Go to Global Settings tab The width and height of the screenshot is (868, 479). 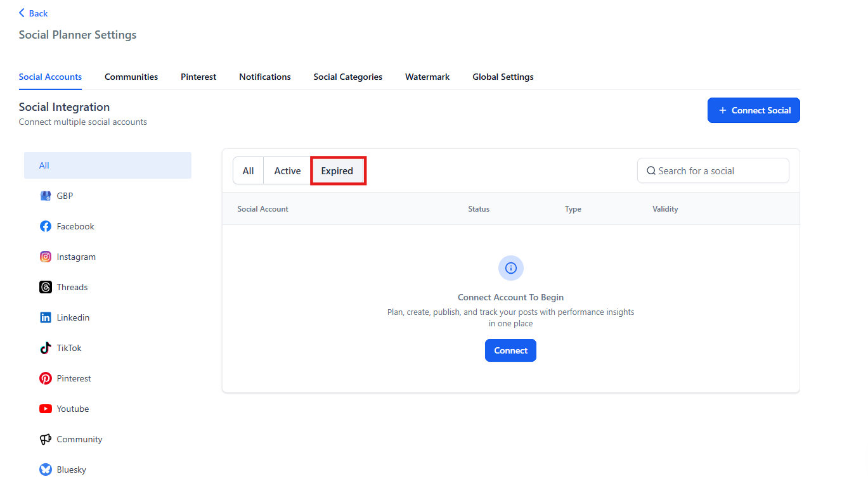click(x=503, y=77)
